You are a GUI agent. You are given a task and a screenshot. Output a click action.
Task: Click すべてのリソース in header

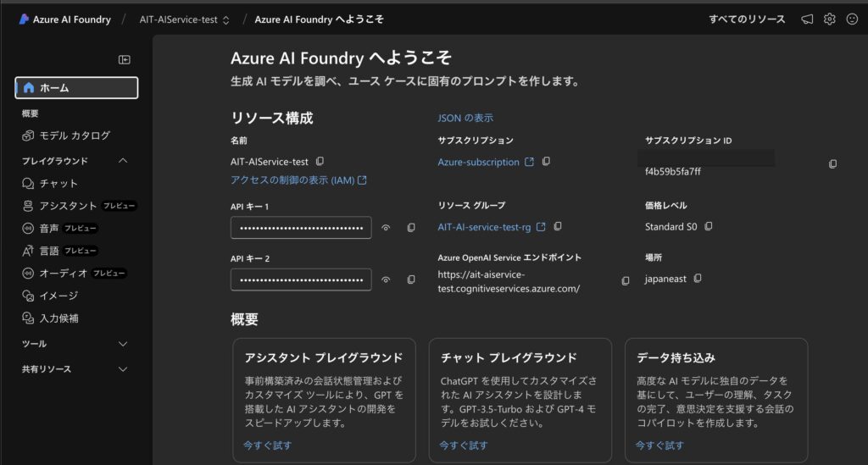747,19
